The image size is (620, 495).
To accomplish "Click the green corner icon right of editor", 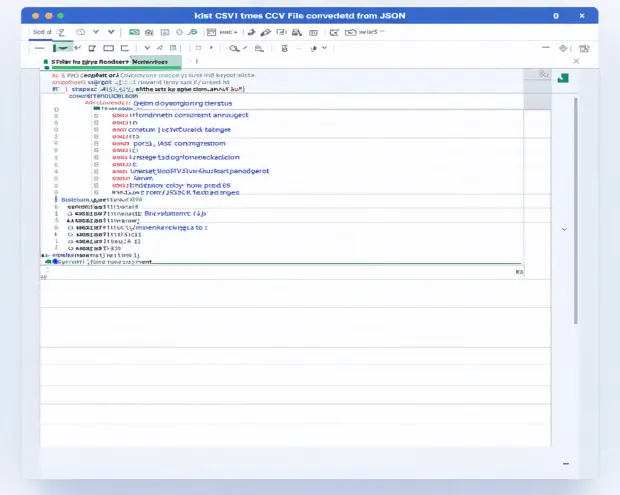I will [x=563, y=78].
